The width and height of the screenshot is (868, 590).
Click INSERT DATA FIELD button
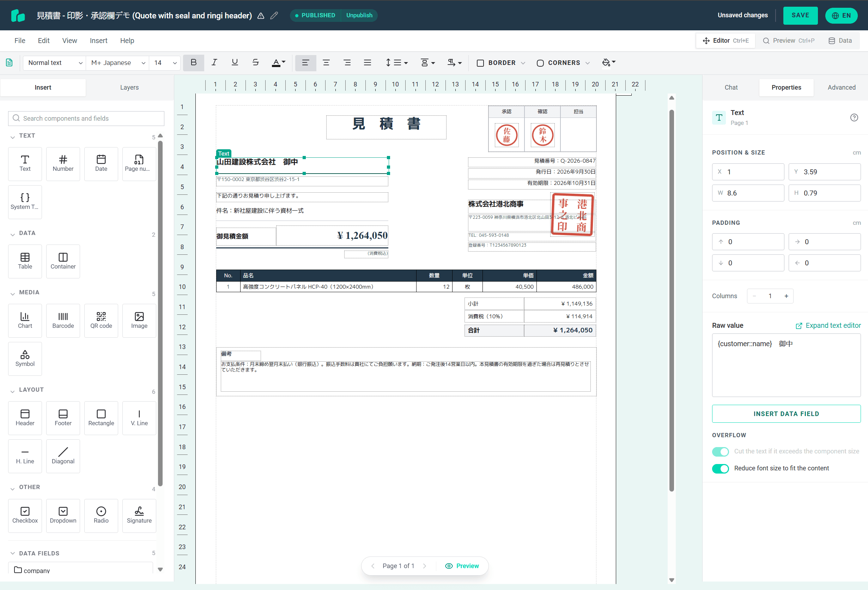pos(786,414)
